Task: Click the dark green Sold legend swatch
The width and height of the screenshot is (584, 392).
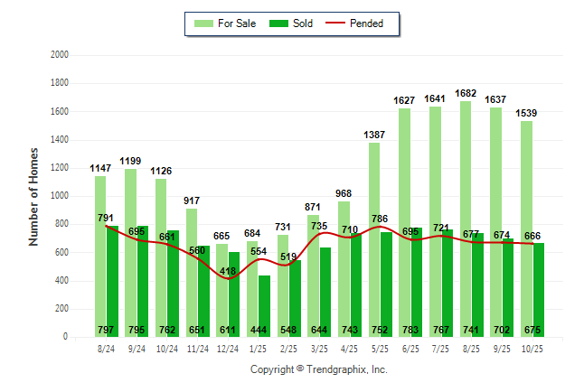Action: pos(278,23)
